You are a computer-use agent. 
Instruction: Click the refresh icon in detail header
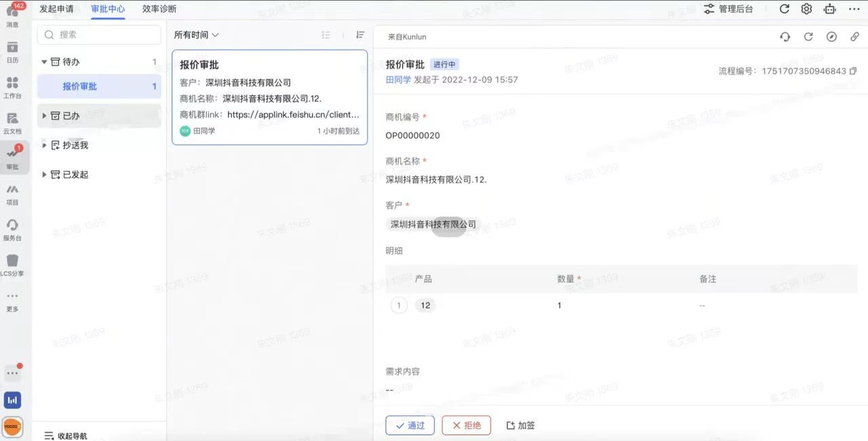(808, 37)
